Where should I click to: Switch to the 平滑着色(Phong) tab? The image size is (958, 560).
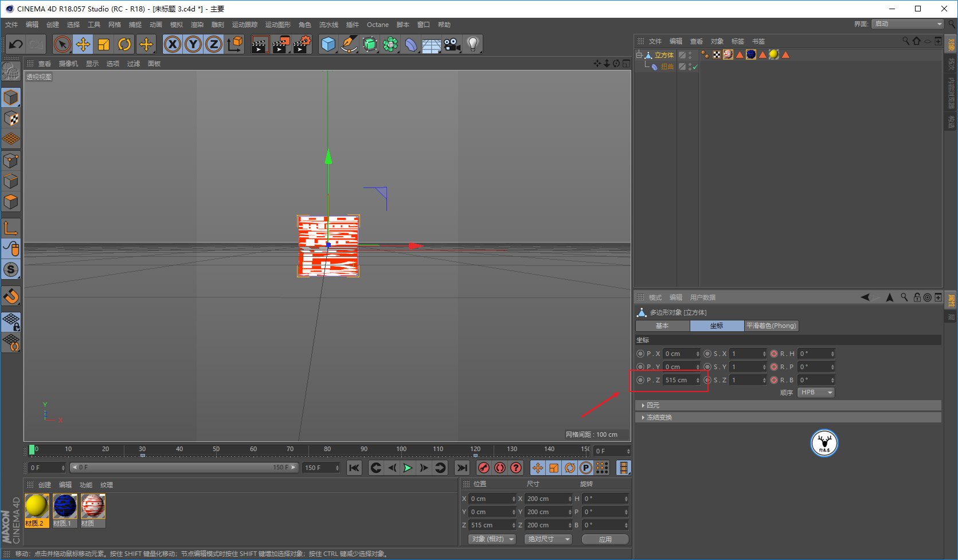(x=771, y=326)
